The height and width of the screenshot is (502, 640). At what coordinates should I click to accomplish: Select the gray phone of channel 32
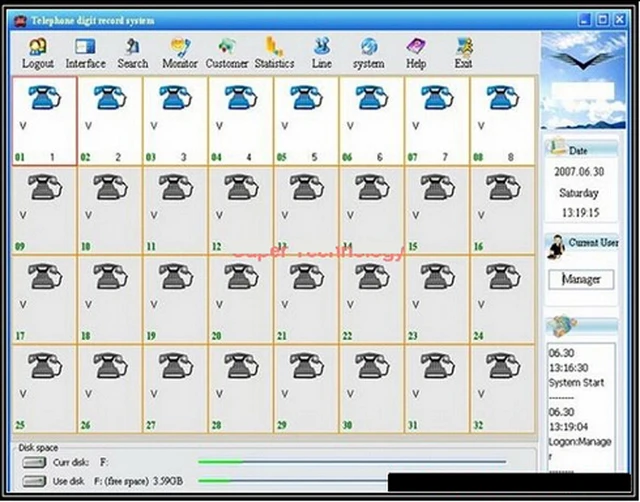pyautogui.click(x=503, y=365)
